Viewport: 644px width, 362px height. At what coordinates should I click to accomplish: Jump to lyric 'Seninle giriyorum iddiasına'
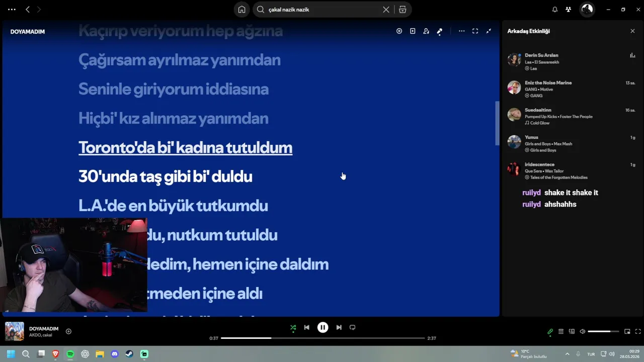173,89
